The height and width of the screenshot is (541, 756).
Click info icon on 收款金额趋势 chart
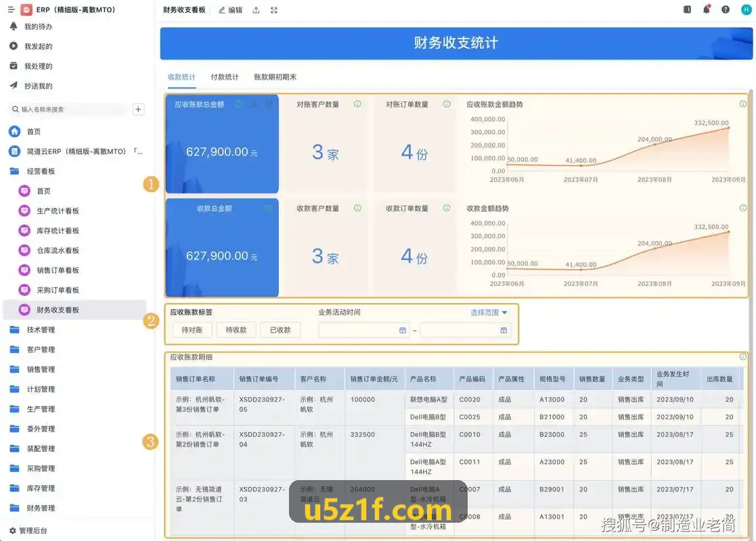pos(743,208)
